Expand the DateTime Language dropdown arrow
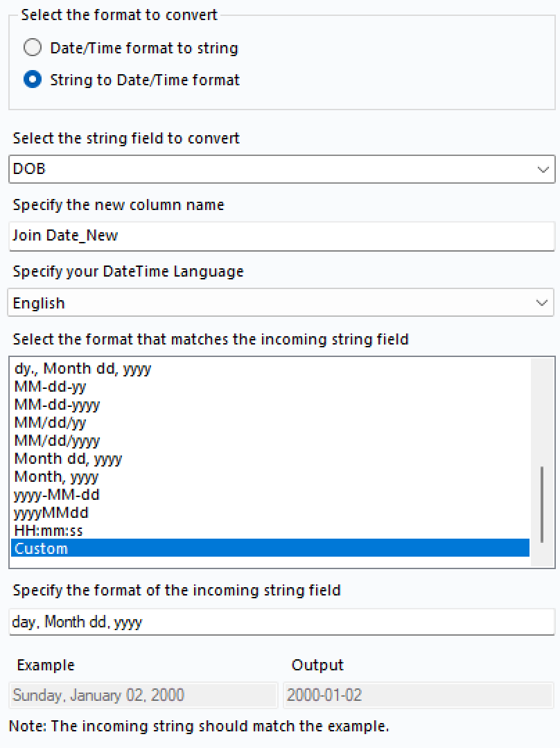560x748 pixels. pos(542,303)
